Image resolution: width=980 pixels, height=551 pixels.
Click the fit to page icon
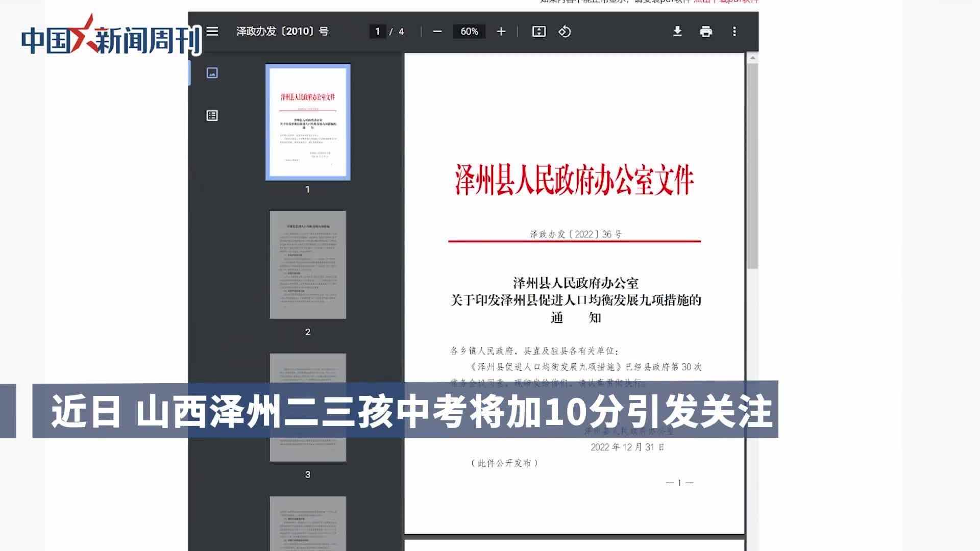(538, 32)
